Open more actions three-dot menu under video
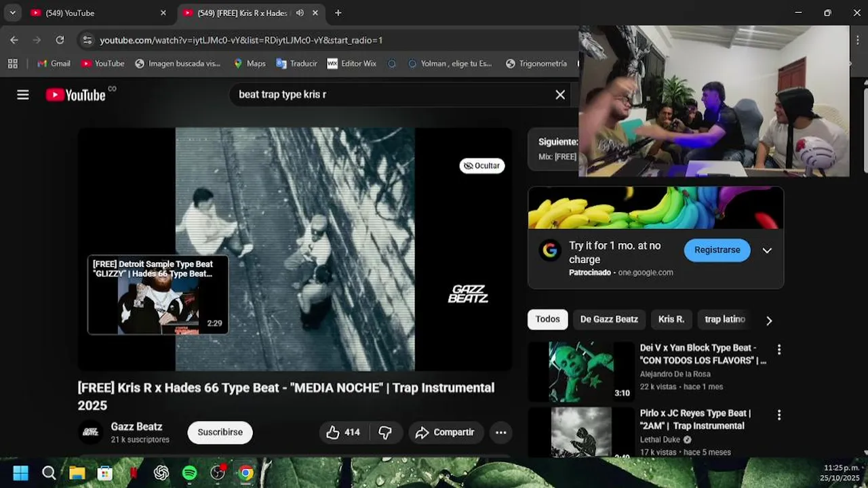Viewport: 868px width, 488px height. point(500,432)
